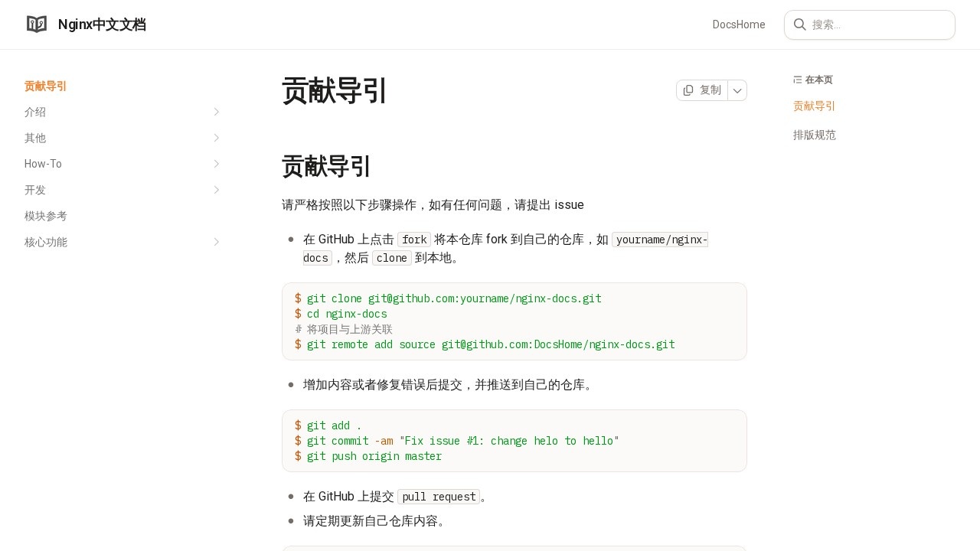Image resolution: width=980 pixels, height=551 pixels.
Task: Focus the 搜索 search field
Action: [x=870, y=24]
